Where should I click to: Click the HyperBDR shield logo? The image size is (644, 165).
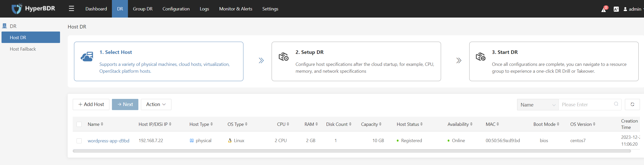click(x=17, y=9)
